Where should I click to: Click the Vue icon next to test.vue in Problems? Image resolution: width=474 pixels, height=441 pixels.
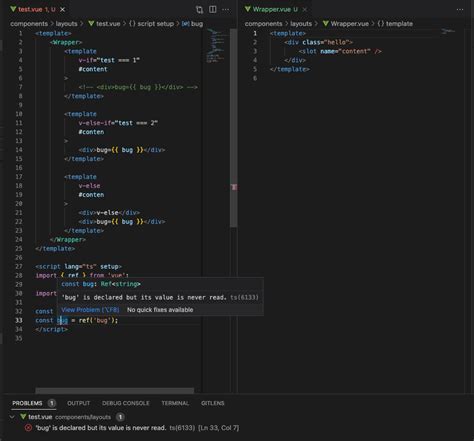pyautogui.click(x=23, y=417)
